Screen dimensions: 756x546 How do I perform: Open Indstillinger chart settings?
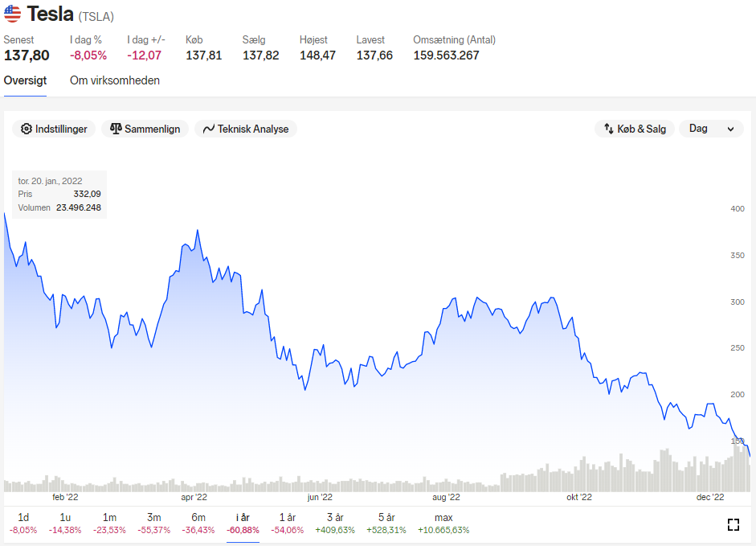54,129
